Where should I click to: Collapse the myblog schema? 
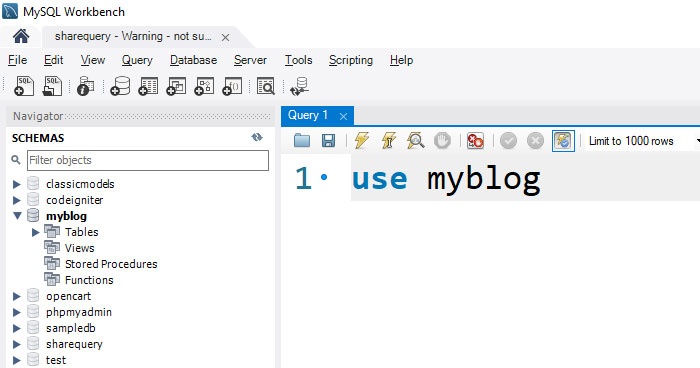coord(17,216)
